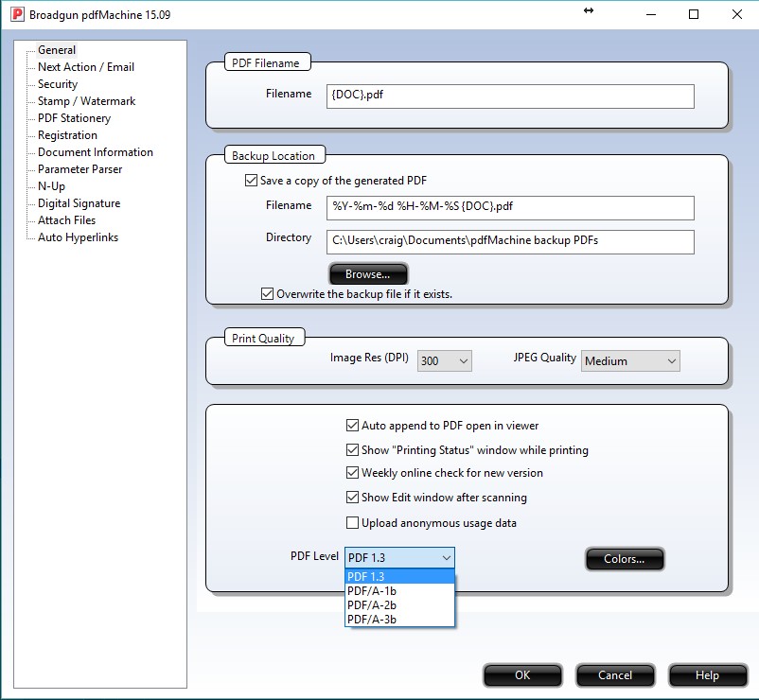
Task: Toggle Weekly online check for new version
Action: pyautogui.click(x=353, y=473)
